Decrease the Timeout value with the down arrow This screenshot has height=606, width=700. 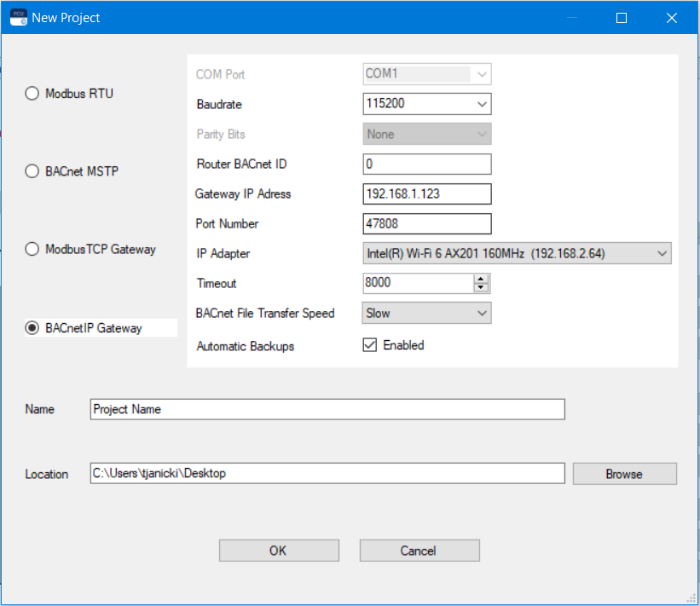482,288
